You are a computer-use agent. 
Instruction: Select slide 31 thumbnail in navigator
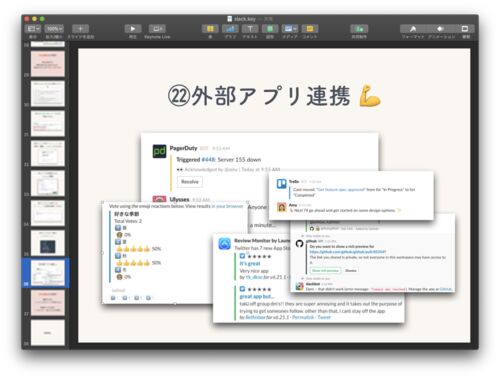pos(48,123)
